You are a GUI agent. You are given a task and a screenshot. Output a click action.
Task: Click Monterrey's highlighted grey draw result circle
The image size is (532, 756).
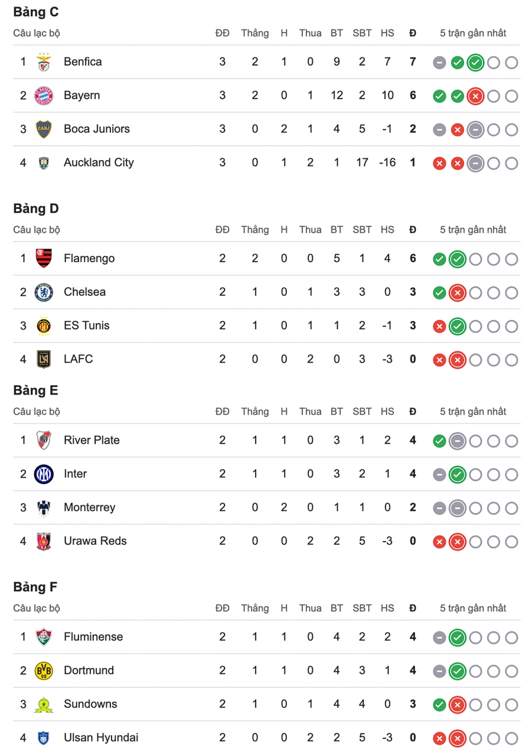click(x=457, y=508)
